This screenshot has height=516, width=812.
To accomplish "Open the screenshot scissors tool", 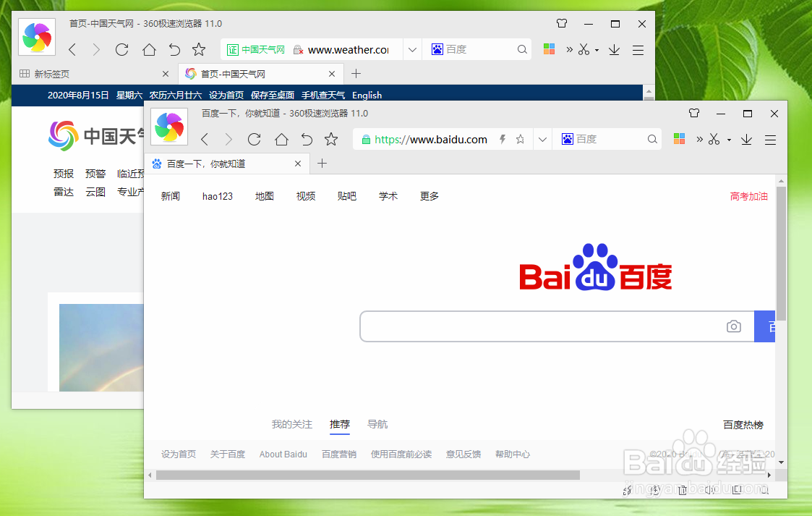I will tap(714, 139).
